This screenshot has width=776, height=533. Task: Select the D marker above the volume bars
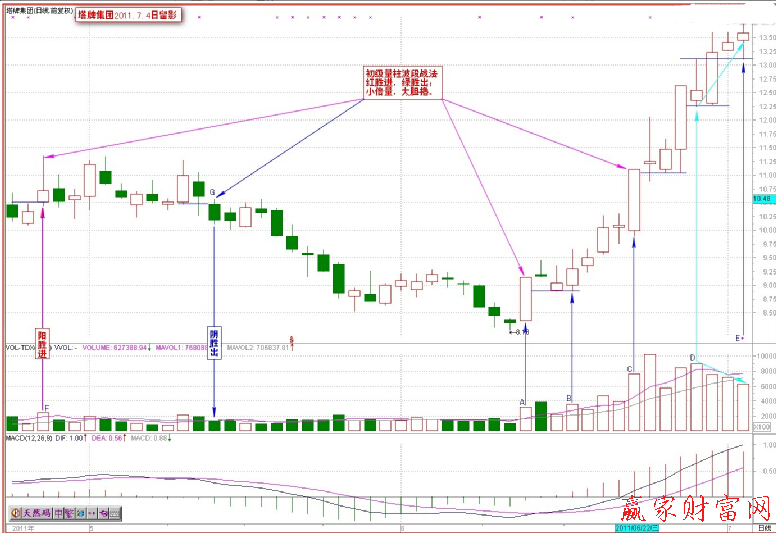(692, 357)
